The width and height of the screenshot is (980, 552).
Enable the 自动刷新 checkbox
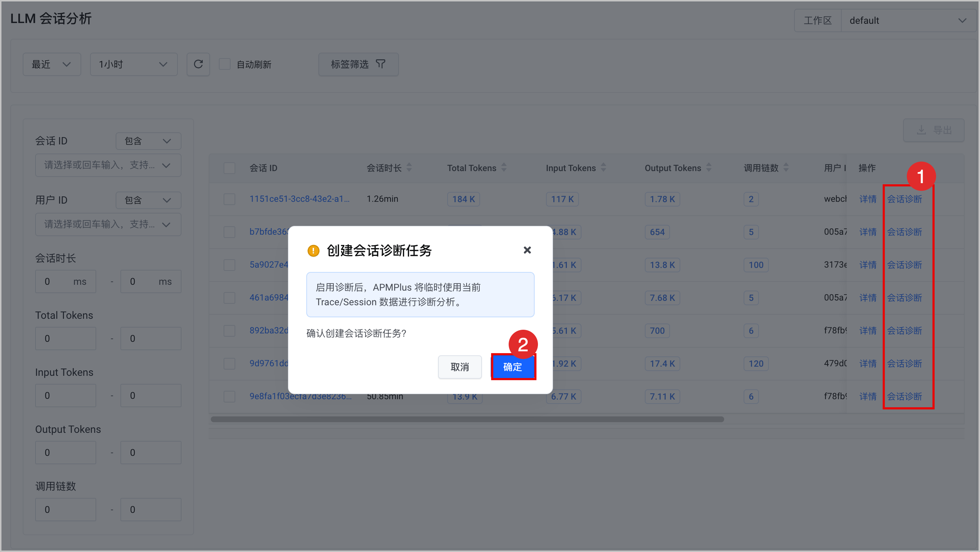224,64
